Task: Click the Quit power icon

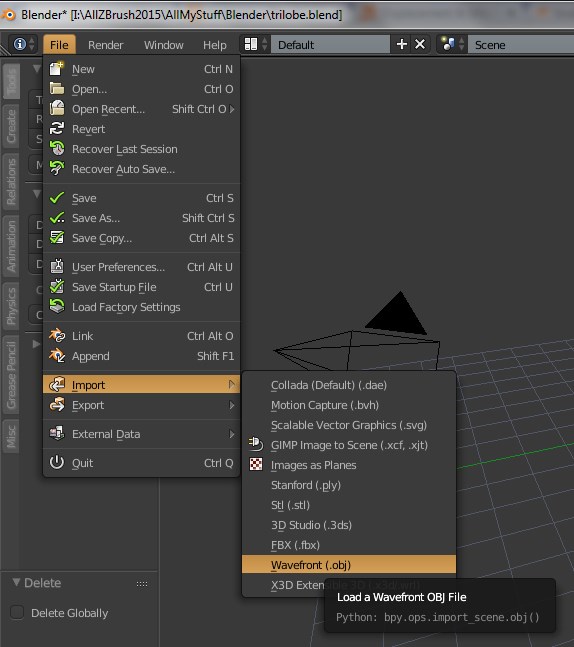Action: pos(57,462)
